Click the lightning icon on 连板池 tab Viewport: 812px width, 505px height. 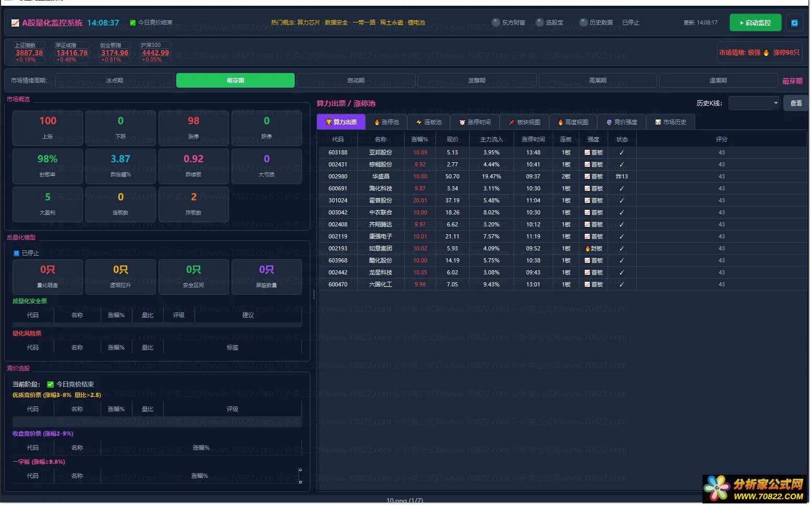(x=419, y=123)
